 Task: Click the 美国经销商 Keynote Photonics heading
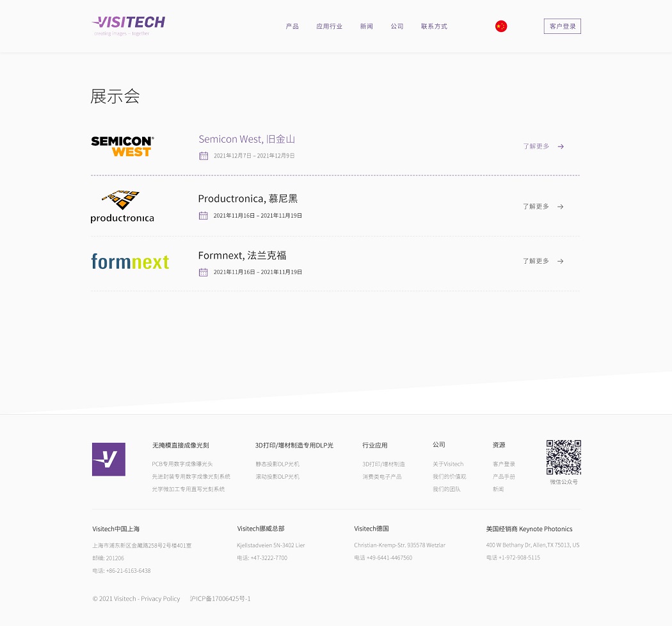click(529, 529)
